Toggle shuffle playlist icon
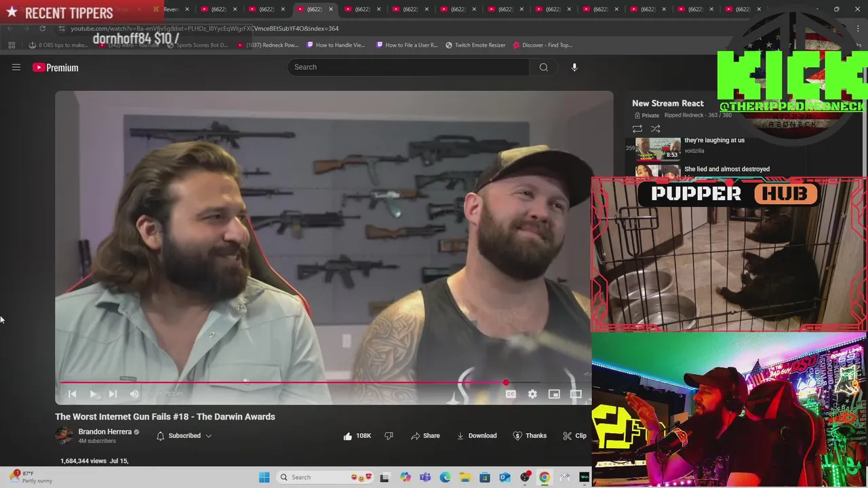The image size is (868, 488). coord(656,129)
